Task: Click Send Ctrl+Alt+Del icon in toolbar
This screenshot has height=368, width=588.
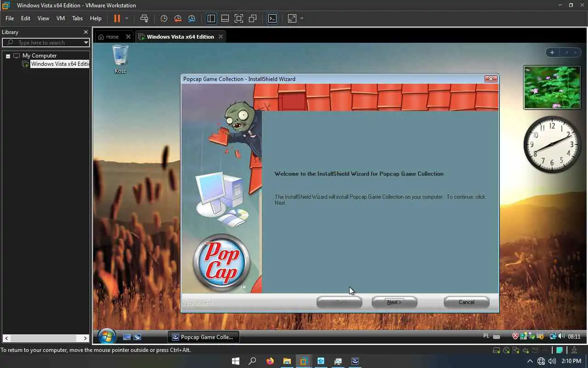Action: (144, 18)
